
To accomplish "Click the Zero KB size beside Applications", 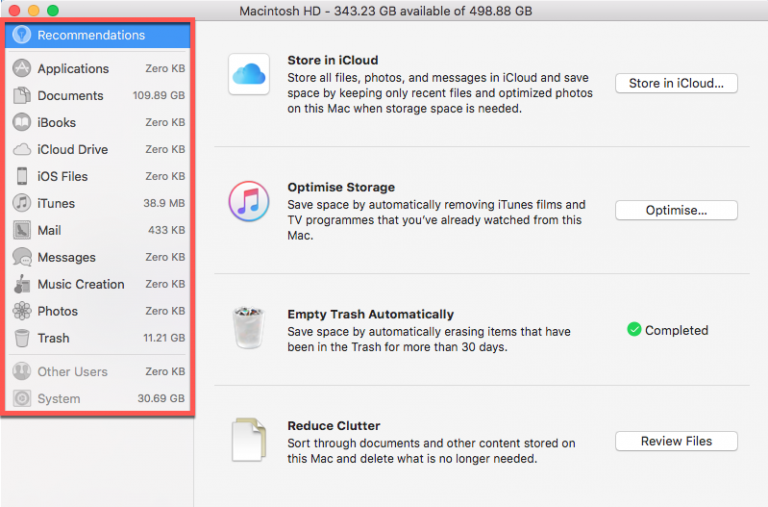I will point(165,68).
